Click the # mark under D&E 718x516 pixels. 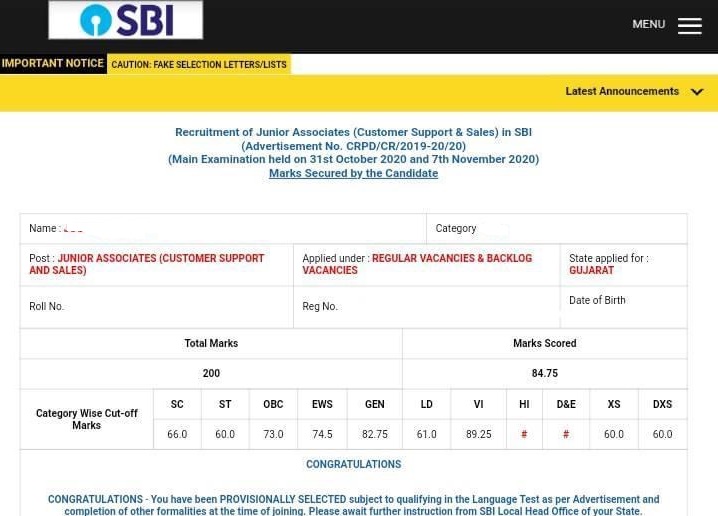point(566,434)
